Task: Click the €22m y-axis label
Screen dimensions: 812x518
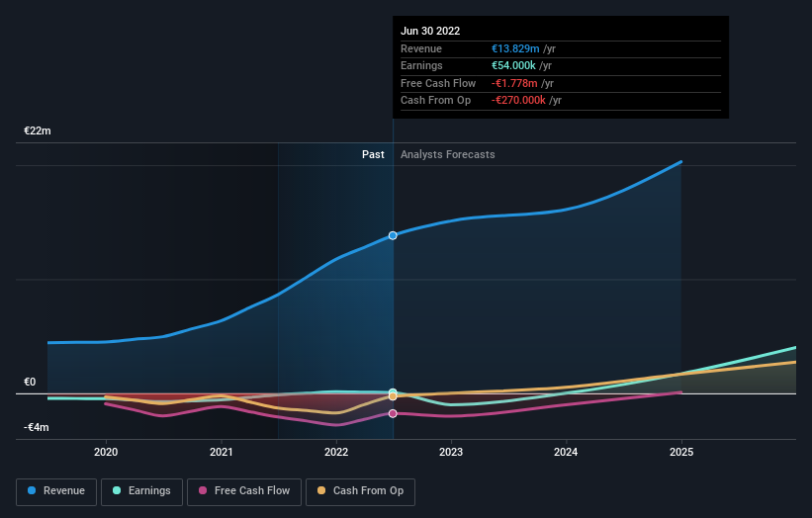Action: [x=38, y=130]
